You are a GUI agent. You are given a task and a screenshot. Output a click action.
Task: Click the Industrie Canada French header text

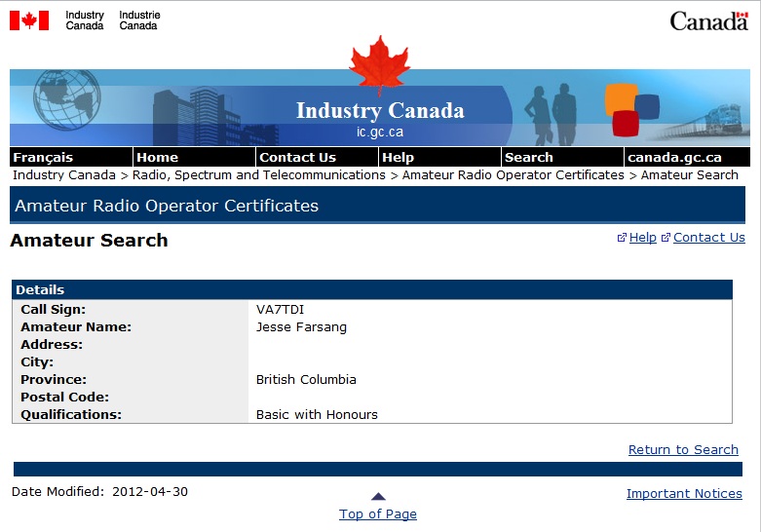pos(139,20)
